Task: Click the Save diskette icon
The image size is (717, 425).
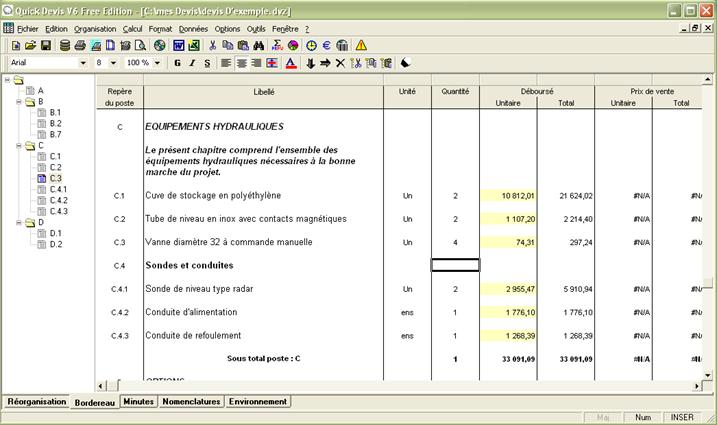Action: point(46,46)
